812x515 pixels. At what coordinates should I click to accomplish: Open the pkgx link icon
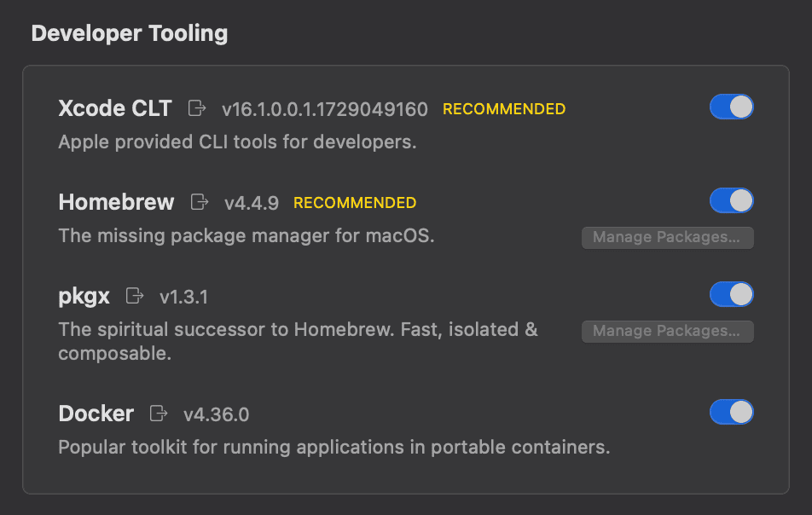pos(135,296)
